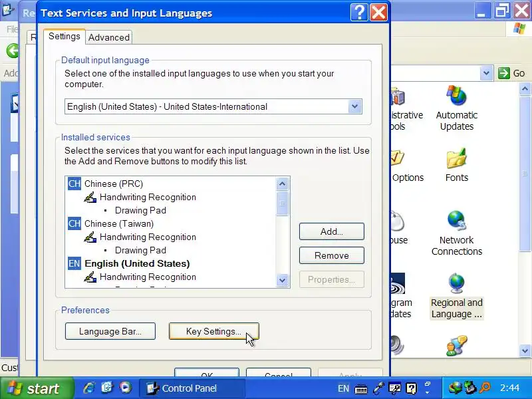Click the Go button label in Control Panel
The width and height of the screenshot is (532, 399).
pyautogui.click(x=519, y=73)
